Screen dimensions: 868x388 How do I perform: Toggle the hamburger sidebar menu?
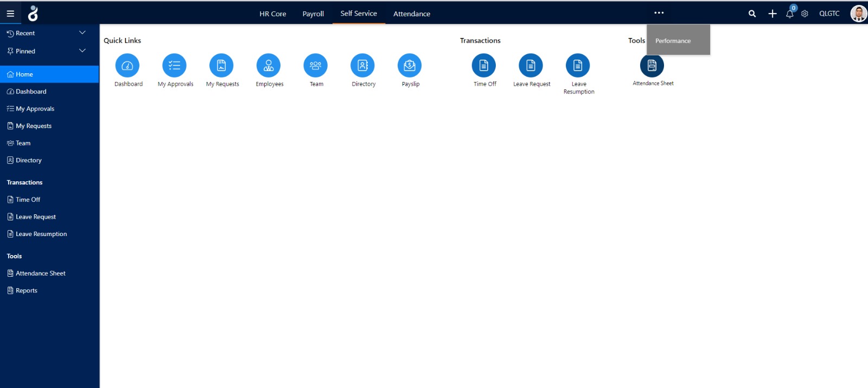10,14
